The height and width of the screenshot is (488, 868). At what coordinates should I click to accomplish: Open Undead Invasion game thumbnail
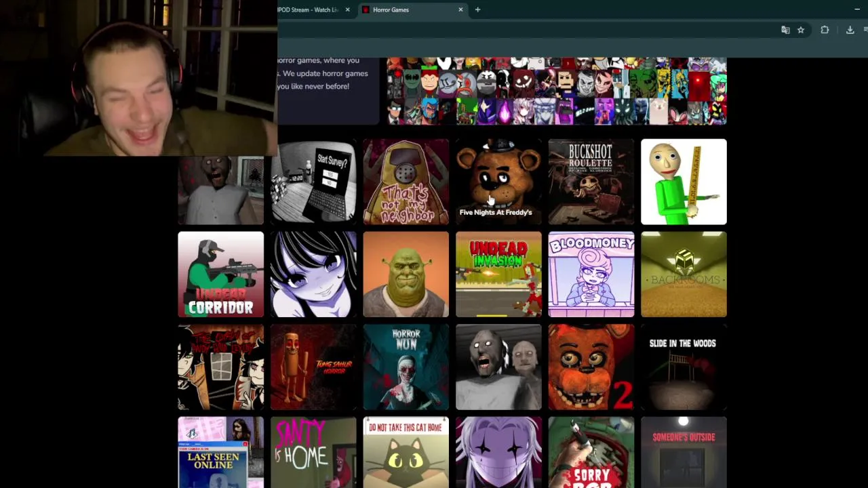[498, 274]
